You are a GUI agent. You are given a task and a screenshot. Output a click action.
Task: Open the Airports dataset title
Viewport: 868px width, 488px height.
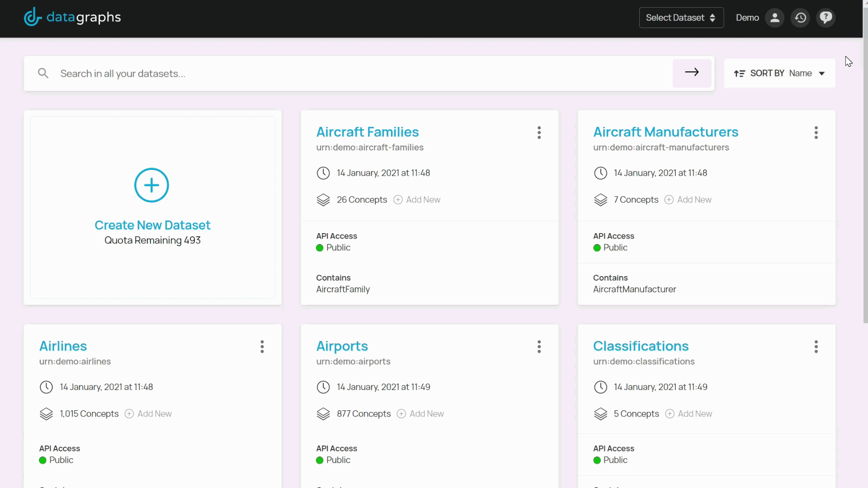coord(342,346)
